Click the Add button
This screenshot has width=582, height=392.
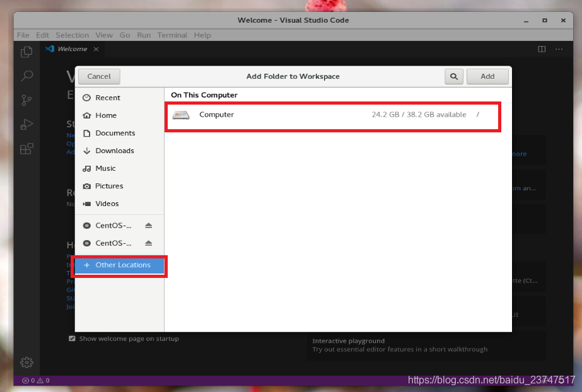(x=487, y=76)
